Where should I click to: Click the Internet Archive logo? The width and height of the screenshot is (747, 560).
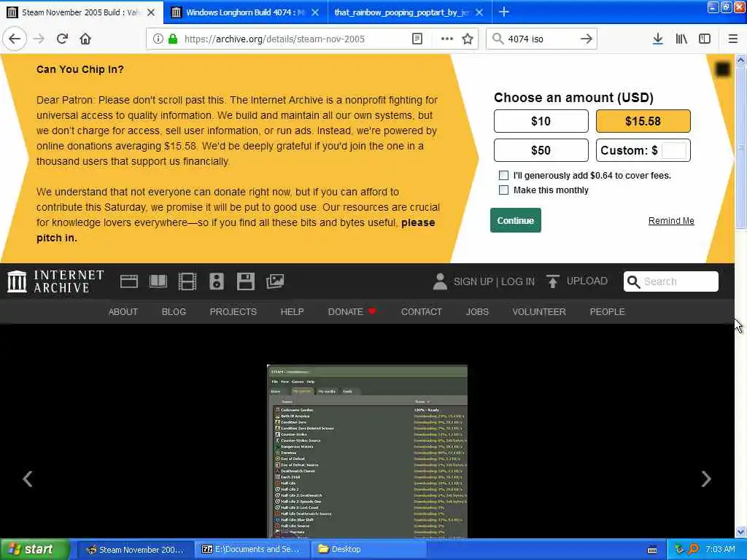(55, 281)
